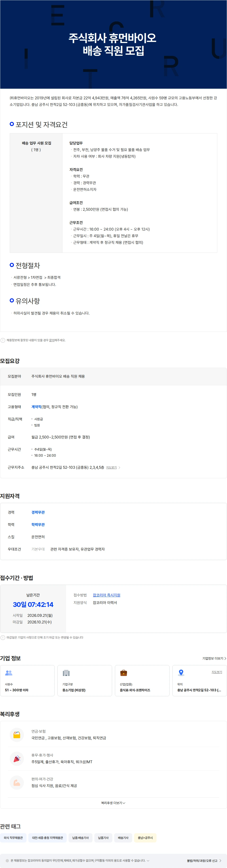Click the info icon in the bottom copyright bar
This screenshot has height=868, width=227.
(x=7, y=861)
